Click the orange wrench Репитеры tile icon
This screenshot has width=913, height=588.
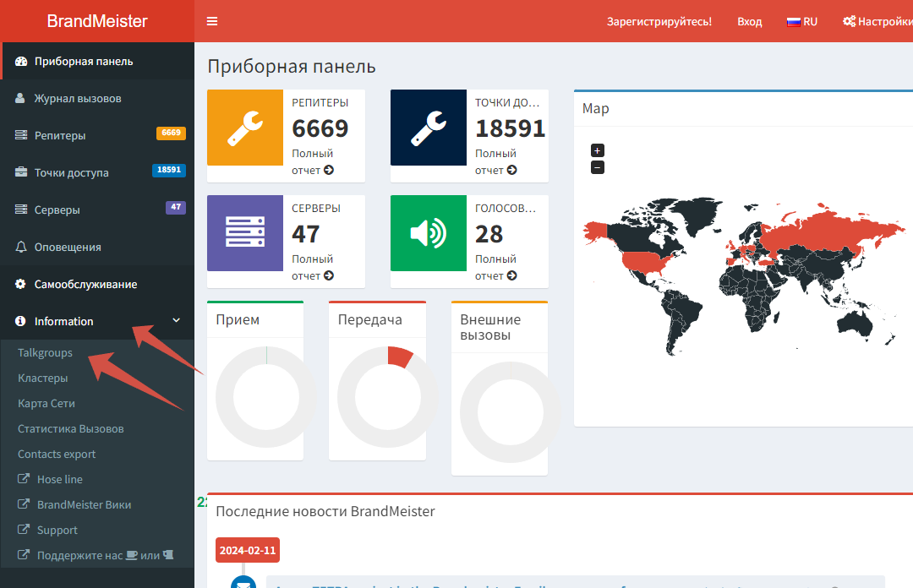[245, 128]
